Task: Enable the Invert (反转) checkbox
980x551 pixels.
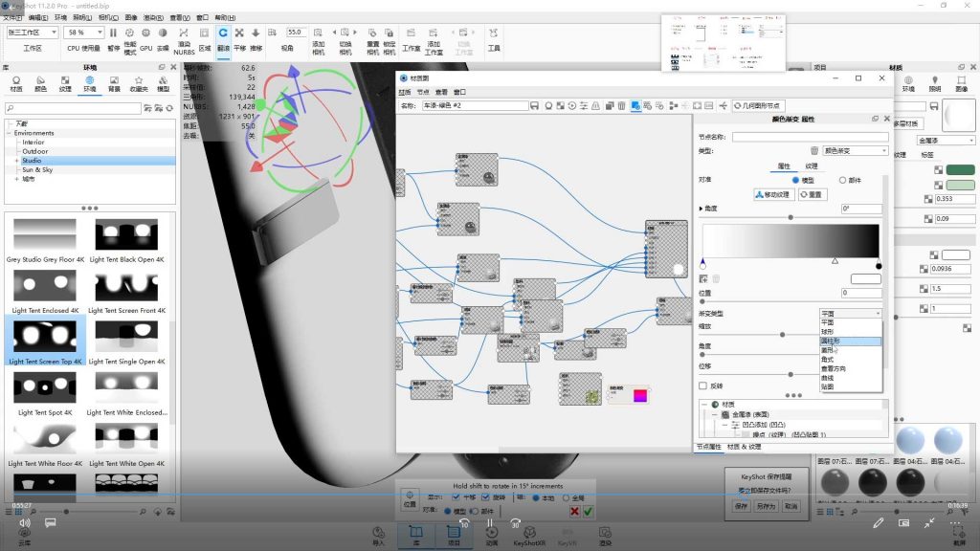Action: (703, 386)
